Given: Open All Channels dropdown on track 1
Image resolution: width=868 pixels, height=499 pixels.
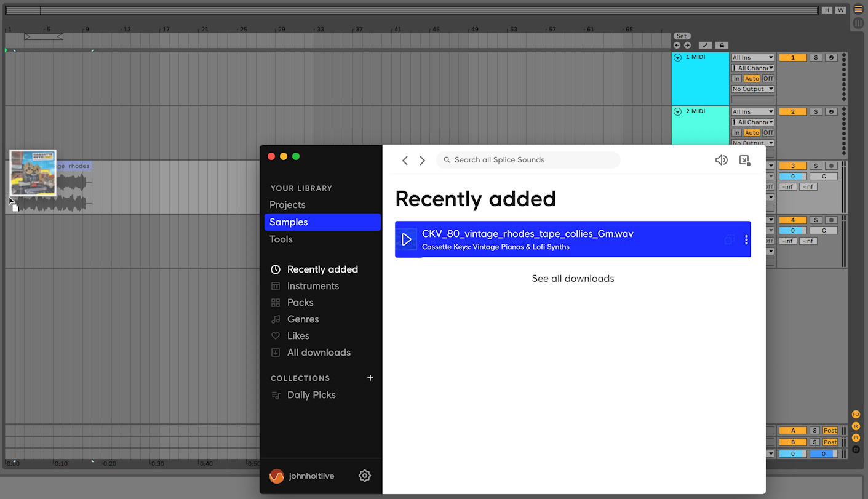Looking at the screenshot, I should point(752,68).
